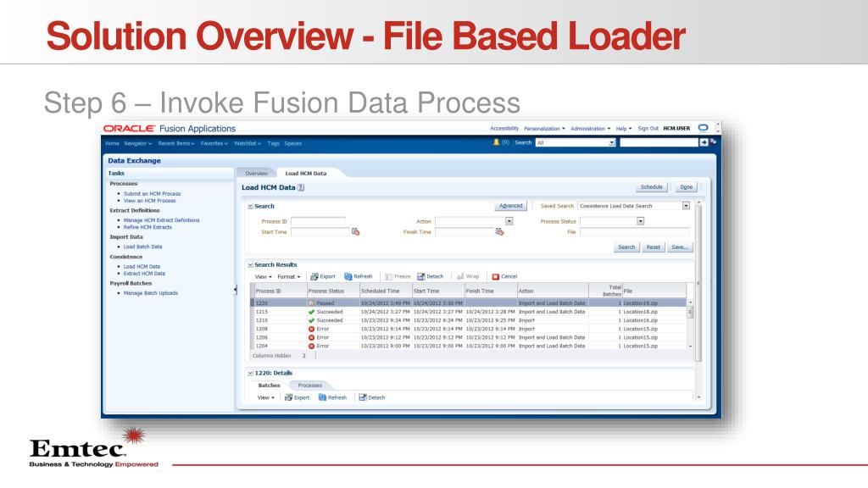Image resolution: width=868 pixels, height=488 pixels.
Task: Collapse the Search Results section
Action: [x=250, y=265]
